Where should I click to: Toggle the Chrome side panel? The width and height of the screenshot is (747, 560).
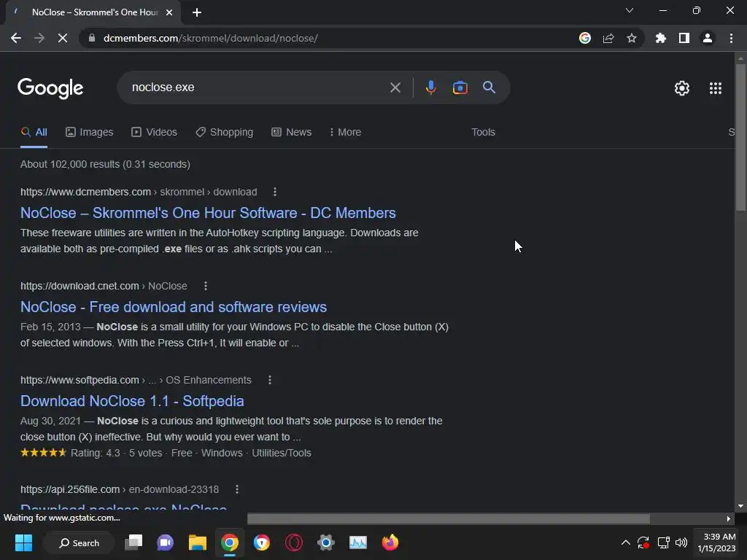click(684, 38)
